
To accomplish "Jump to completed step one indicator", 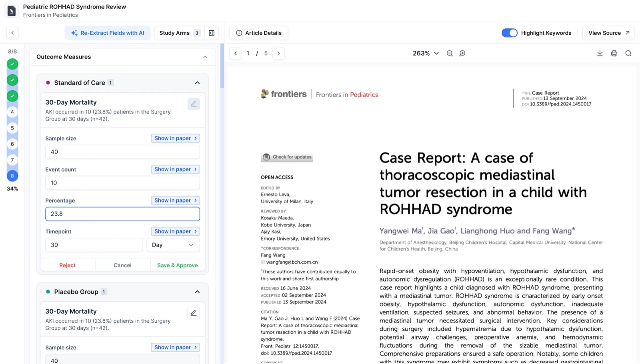I will pyautogui.click(x=12, y=64).
